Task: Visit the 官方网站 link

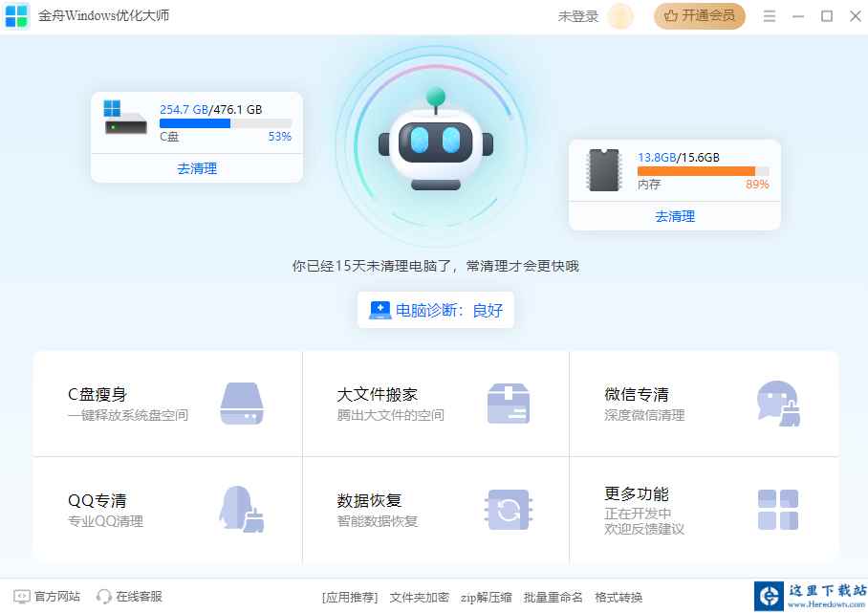Action: tap(57, 597)
